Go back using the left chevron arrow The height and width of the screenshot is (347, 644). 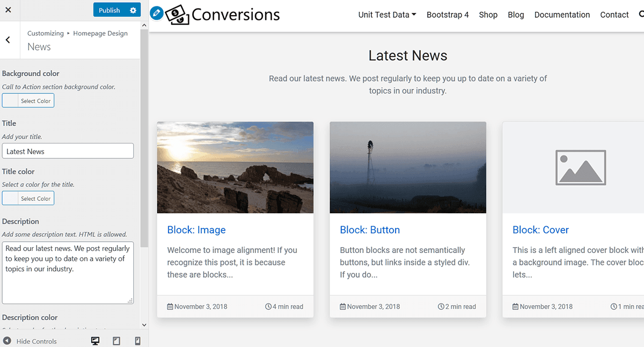[8, 40]
